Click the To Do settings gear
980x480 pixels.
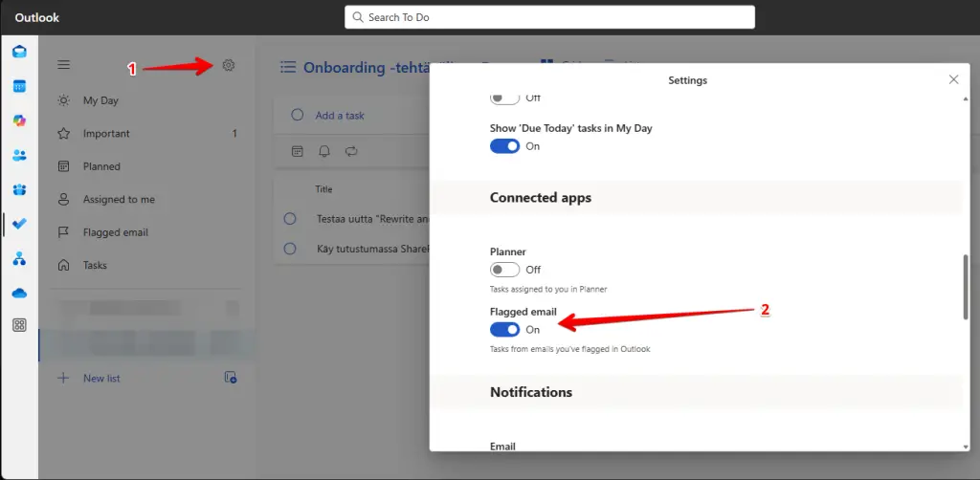[x=228, y=65]
